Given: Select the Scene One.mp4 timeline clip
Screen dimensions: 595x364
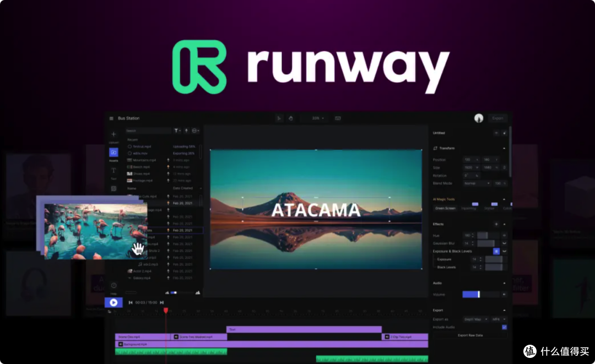Looking at the screenshot, I should (143, 336).
